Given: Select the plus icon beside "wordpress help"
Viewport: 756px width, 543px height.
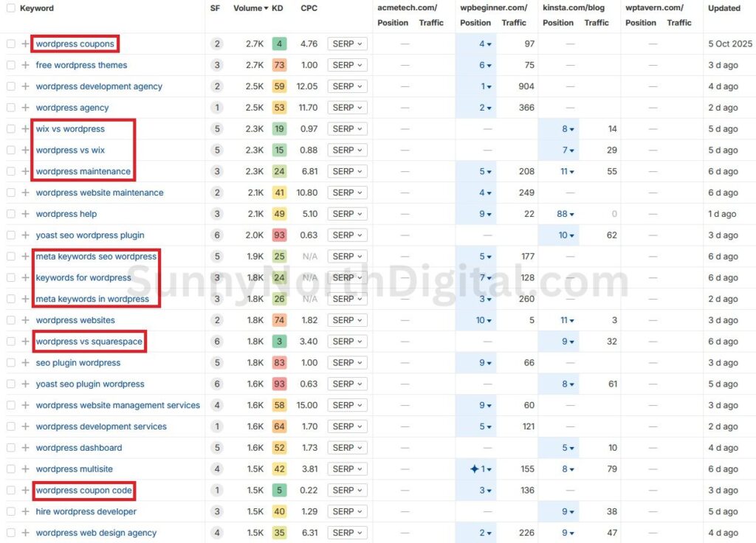Looking at the screenshot, I should (25, 214).
